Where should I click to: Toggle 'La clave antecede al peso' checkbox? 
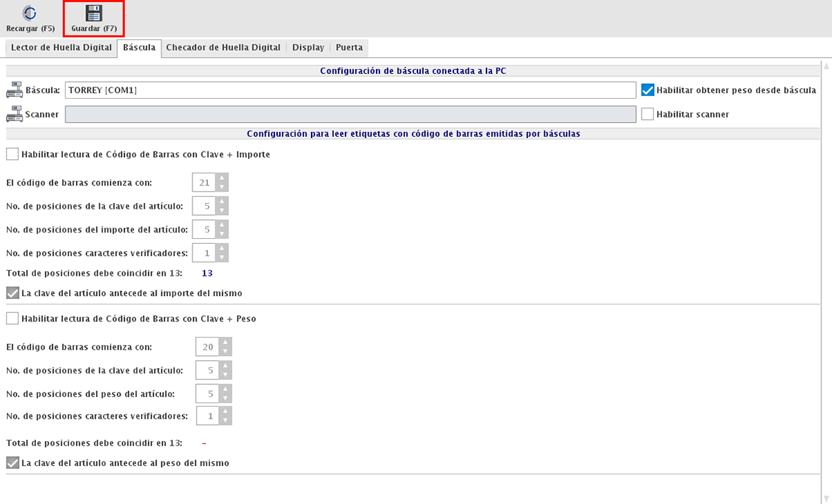(13, 463)
